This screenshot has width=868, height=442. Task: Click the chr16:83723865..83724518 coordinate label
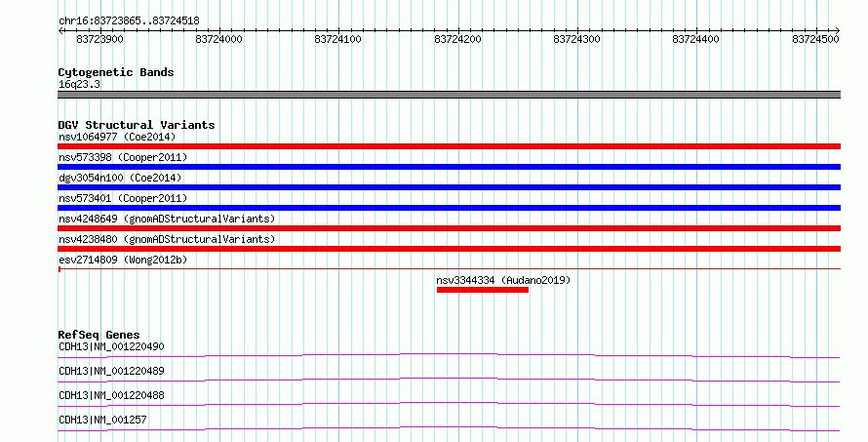pyautogui.click(x=129, y=20)
